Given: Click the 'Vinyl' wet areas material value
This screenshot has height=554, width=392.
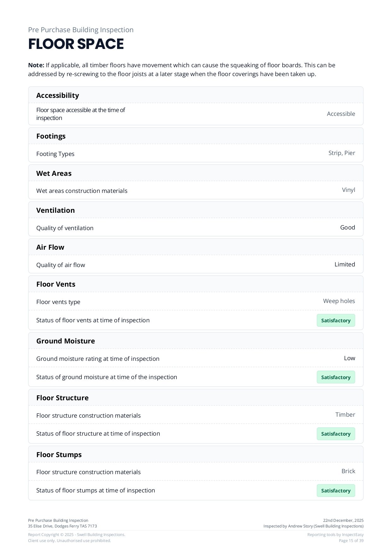Looking at the screenshot, I should 348,190.
